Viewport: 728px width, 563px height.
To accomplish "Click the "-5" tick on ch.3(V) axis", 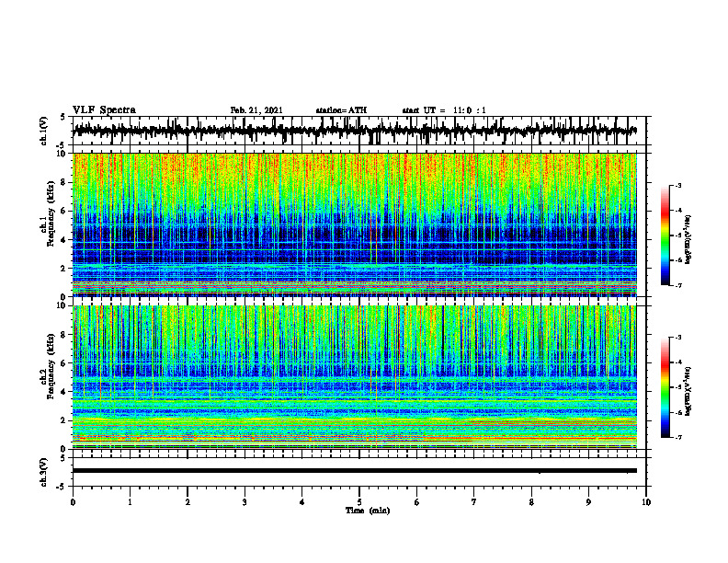I will pyautogui.click(x=62, y=487).
